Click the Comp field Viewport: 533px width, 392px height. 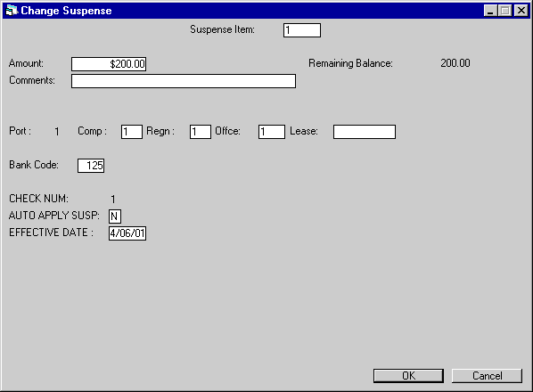[132, 132]
